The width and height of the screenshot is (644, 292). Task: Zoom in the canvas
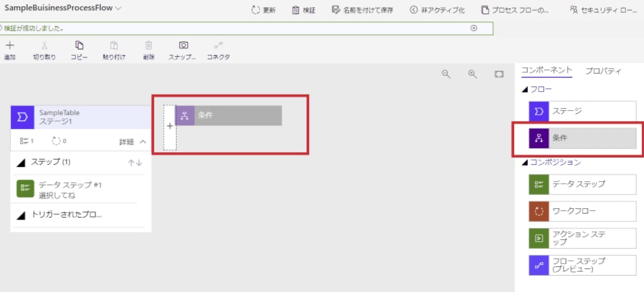[x=473, y=74]
